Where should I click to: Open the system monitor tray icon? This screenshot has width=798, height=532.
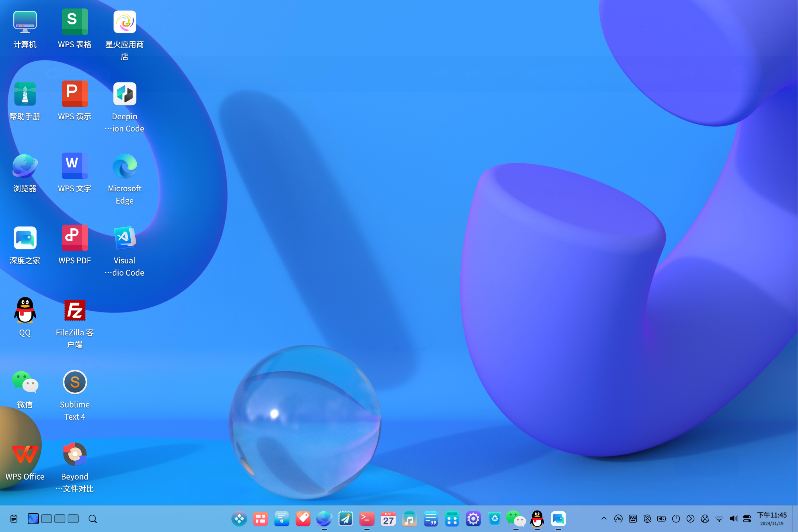(618, 519)
